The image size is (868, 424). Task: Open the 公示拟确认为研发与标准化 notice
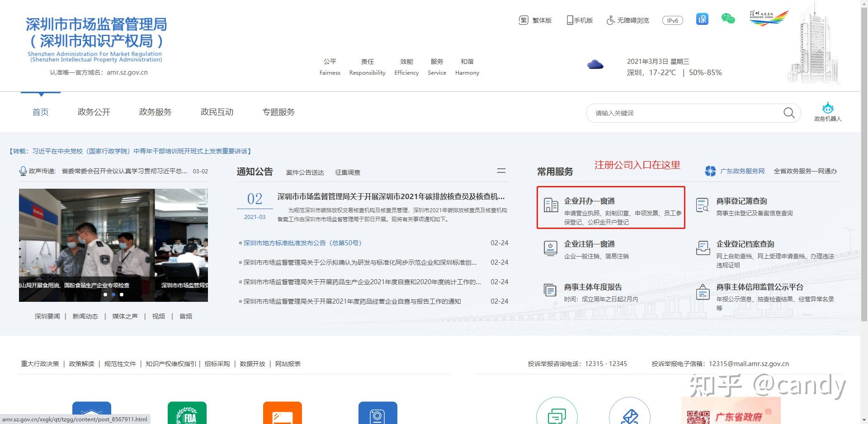point(360,262)
